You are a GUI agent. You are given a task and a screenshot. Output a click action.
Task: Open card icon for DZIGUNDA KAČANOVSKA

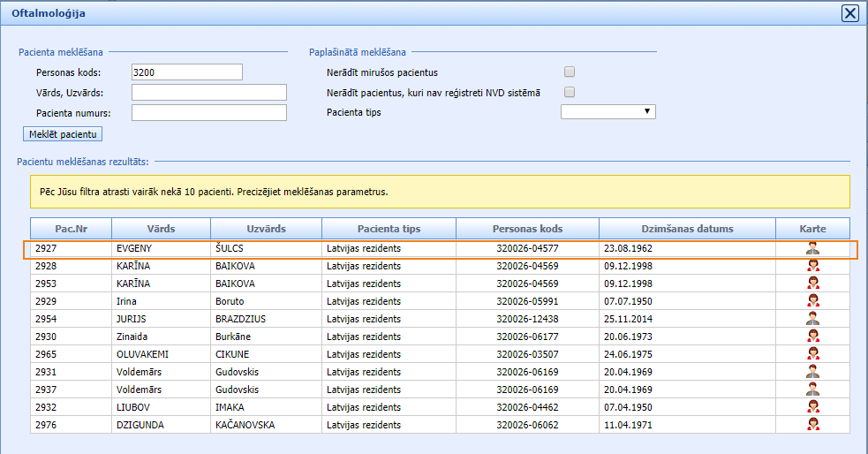pyautogui.click(x=812, y=425)
